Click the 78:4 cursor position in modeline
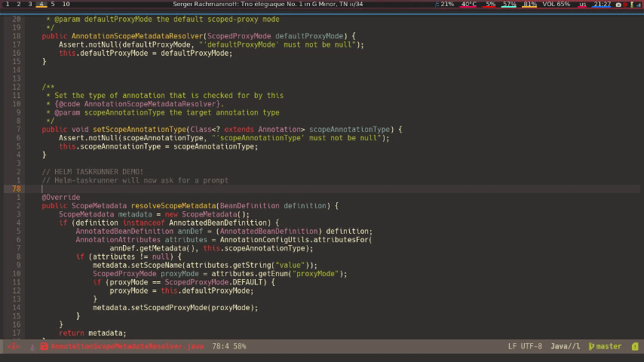644x362 pixels. pyautogui.click(x=220, y=346)
